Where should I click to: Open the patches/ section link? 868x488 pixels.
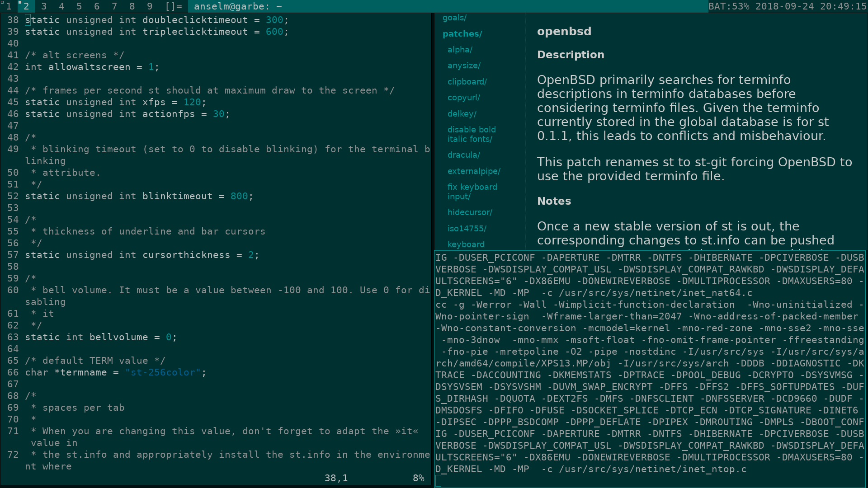[462, 34]
